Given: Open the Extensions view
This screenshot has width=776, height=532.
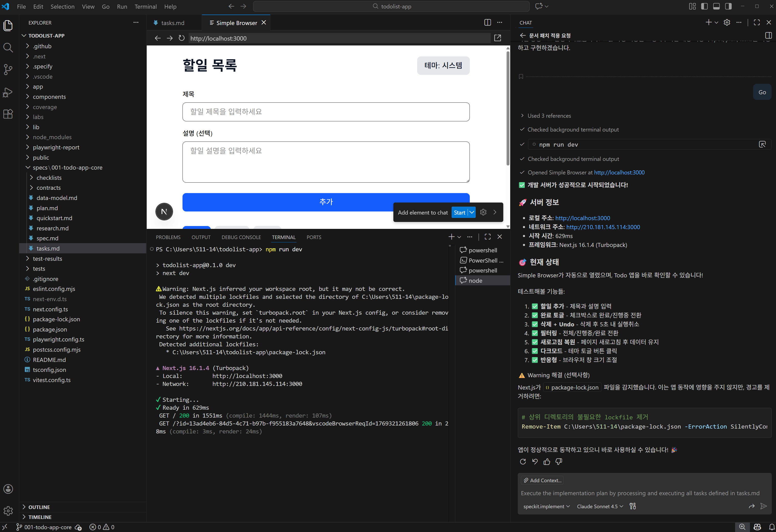Looking at the screenshot, I should coord(8,114).
